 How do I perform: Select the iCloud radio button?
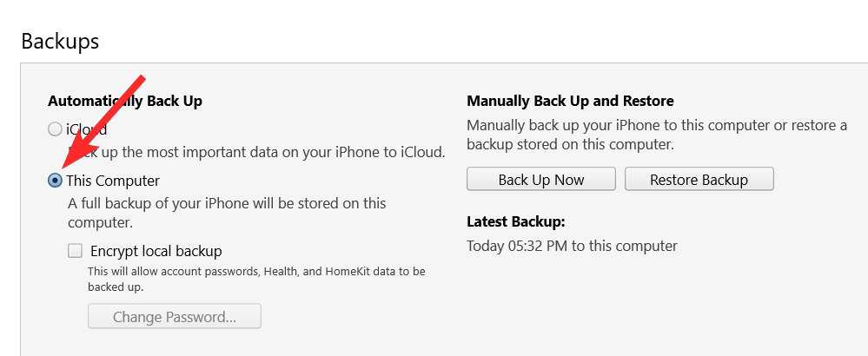point(56,129)
